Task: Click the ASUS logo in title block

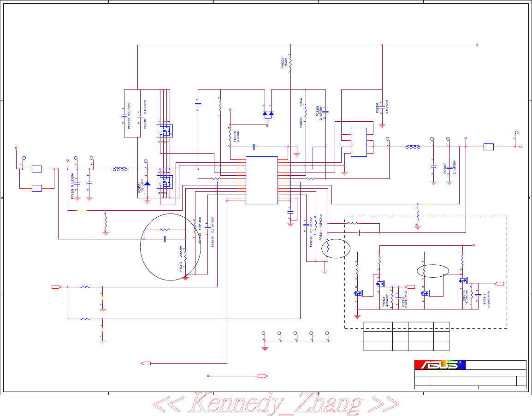Action: click(x=440, y=365)
